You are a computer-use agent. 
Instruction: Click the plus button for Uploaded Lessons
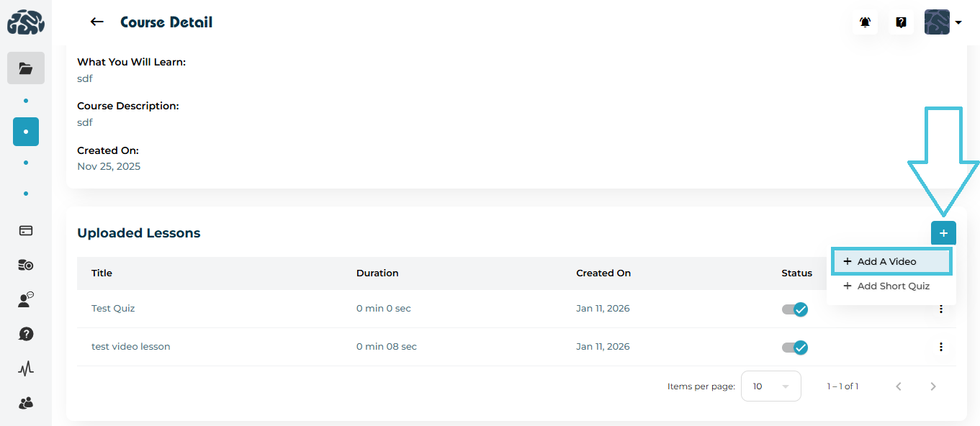943,233
